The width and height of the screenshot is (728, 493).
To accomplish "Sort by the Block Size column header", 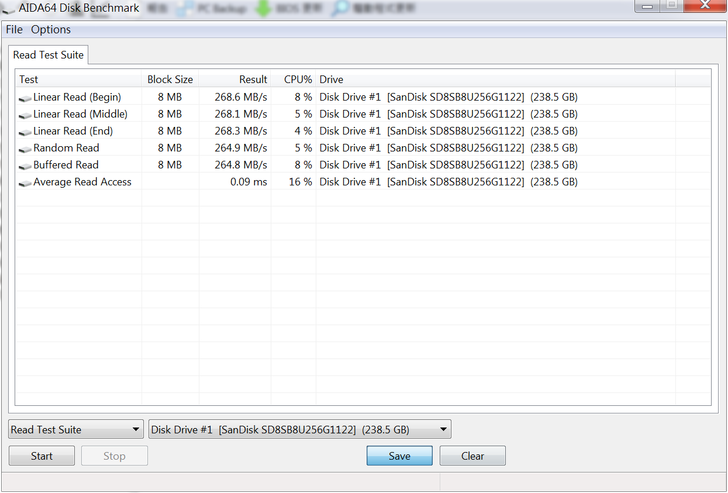I will (x=170, y=79).
